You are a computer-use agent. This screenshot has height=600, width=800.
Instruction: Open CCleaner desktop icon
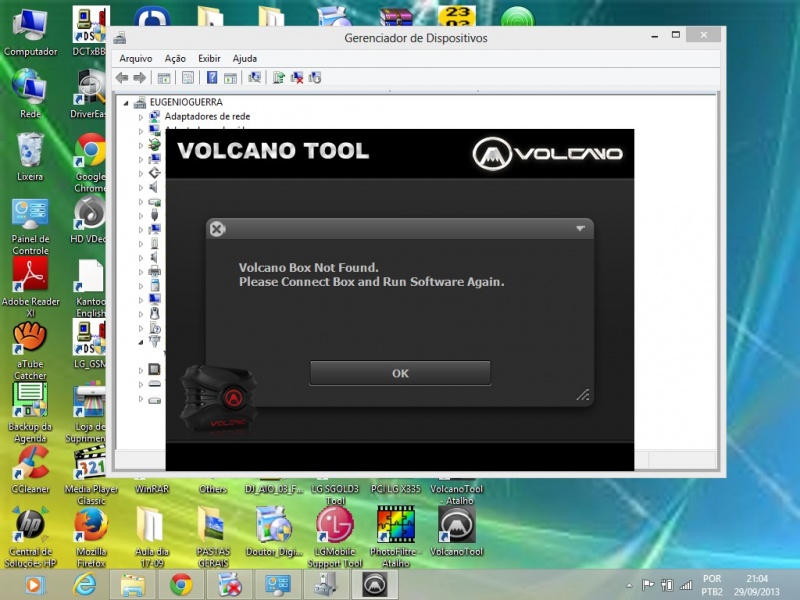30,469
